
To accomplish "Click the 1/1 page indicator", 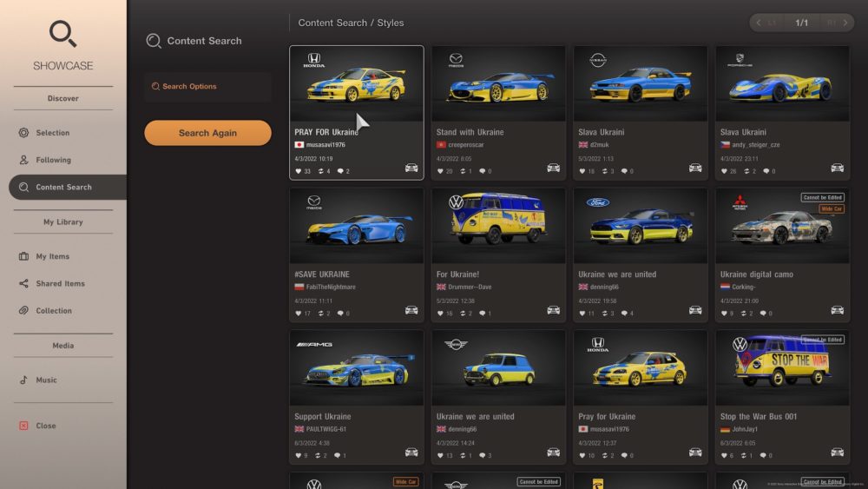I will [x=801, y=23].
